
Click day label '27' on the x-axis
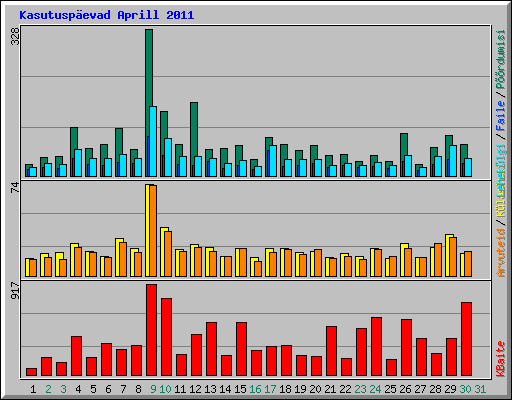[x=420, y=389]
